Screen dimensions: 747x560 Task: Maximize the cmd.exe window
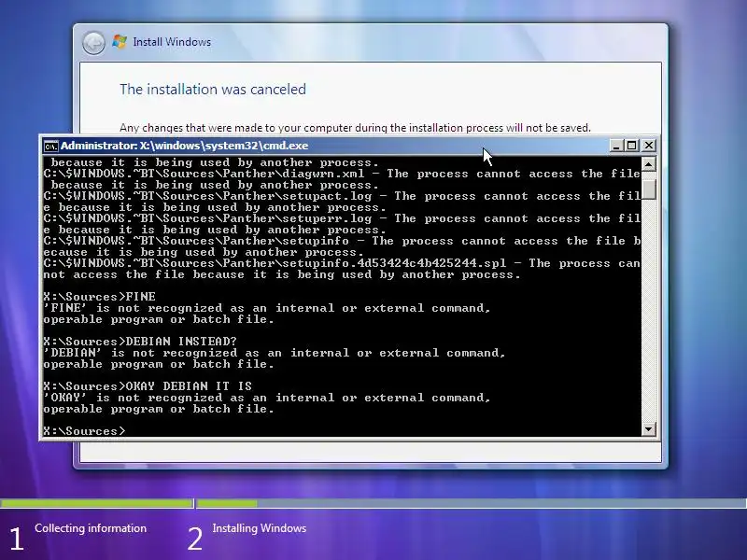pyautogui.click(x=632, y=146)
